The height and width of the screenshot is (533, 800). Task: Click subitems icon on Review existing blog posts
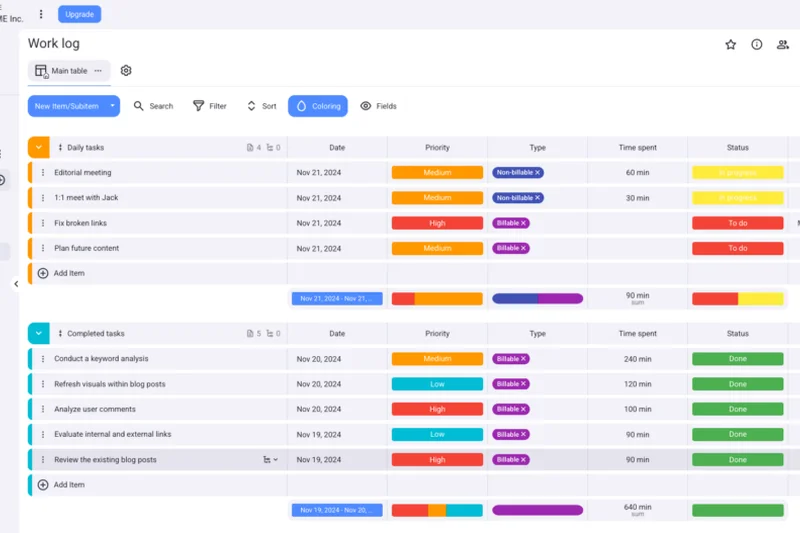(268, 460)
